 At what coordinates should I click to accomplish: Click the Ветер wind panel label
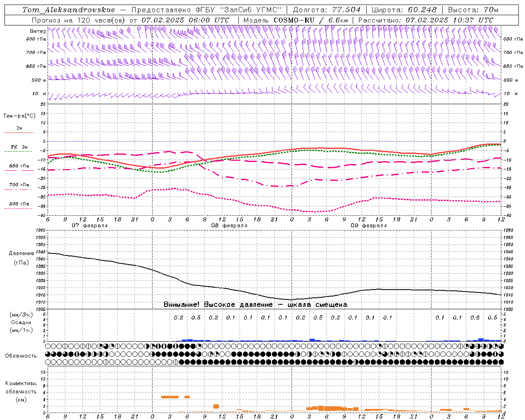(38, 31)
